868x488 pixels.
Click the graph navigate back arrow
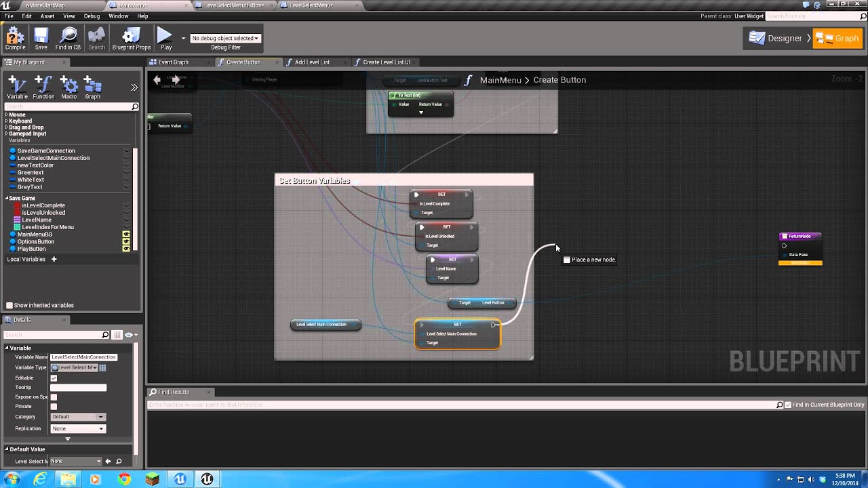click(157, 80)
